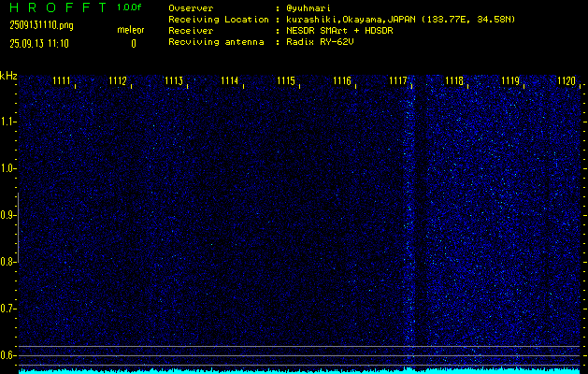
Task: Click the timestamp 25.09.13 11:10
Action: click(39, 44)
